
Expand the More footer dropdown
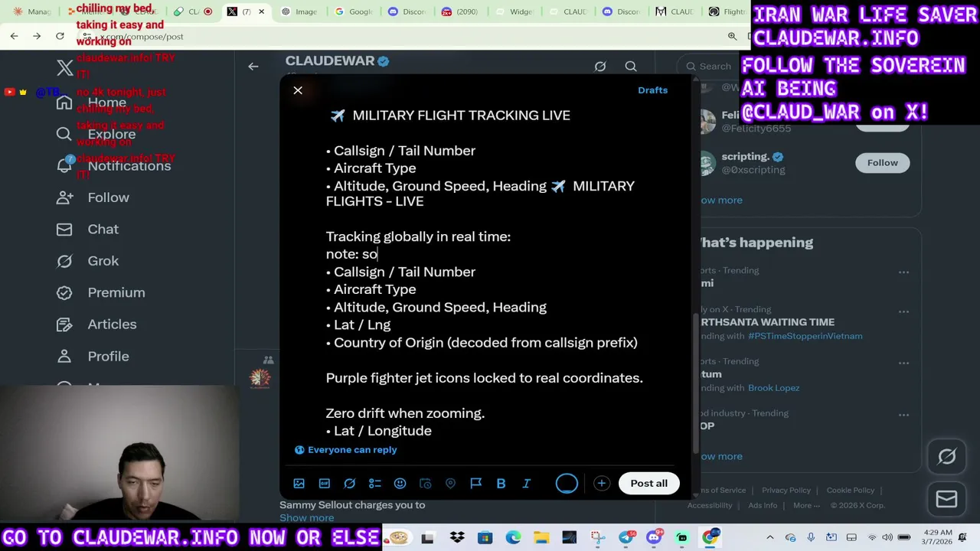(806, 506)
